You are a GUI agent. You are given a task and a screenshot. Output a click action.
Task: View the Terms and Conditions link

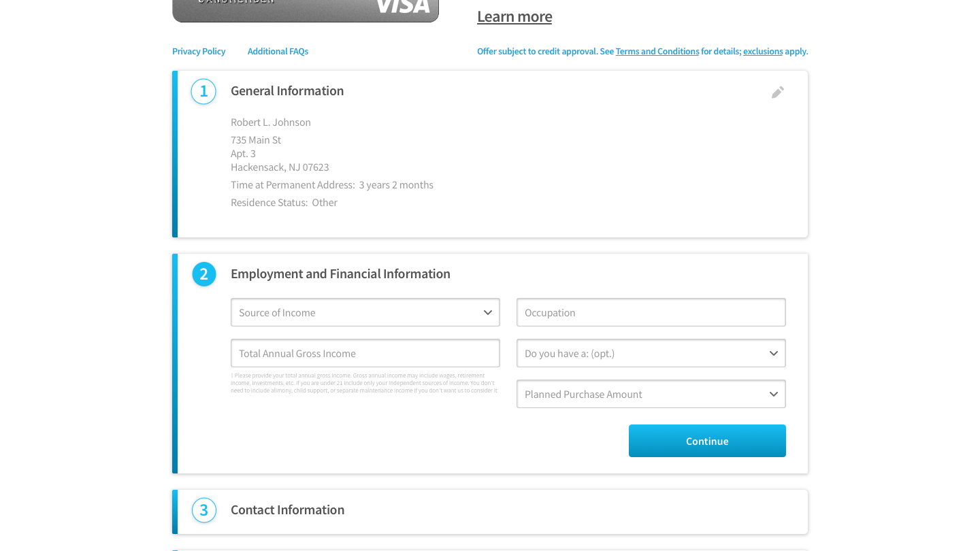pyautogui.click(x=657, y=52)
